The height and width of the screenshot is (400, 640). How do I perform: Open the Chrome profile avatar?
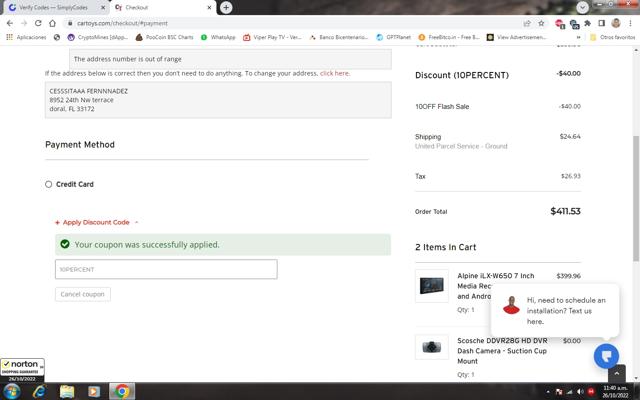[616, 23]
